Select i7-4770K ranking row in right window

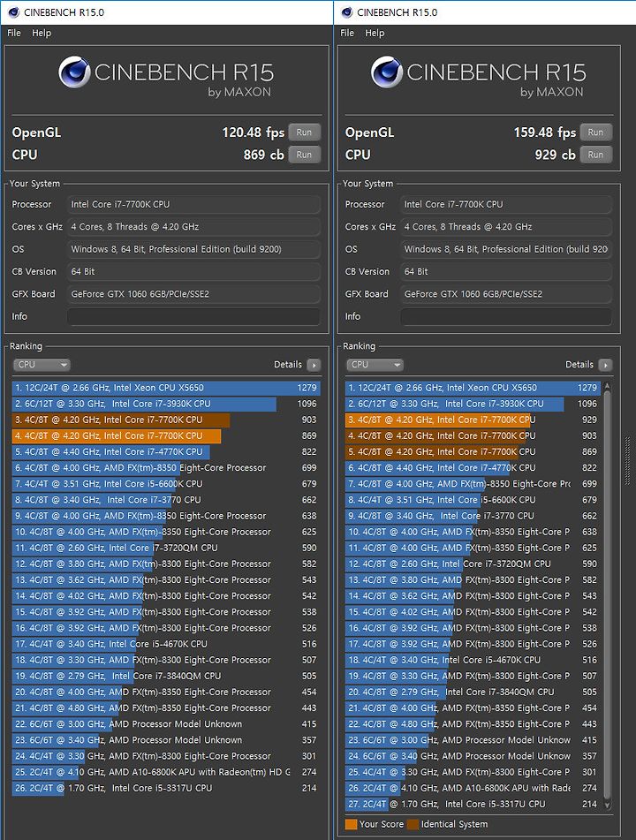tap(473, 467)
